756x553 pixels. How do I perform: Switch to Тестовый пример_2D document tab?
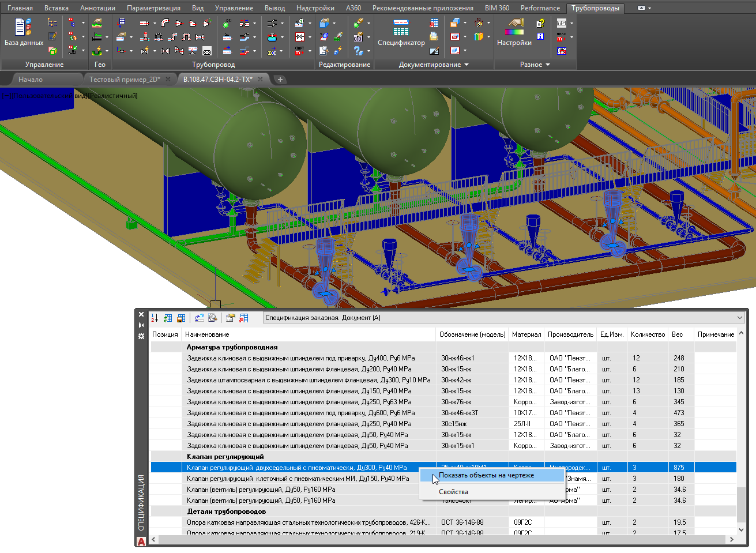click(125, 80)
